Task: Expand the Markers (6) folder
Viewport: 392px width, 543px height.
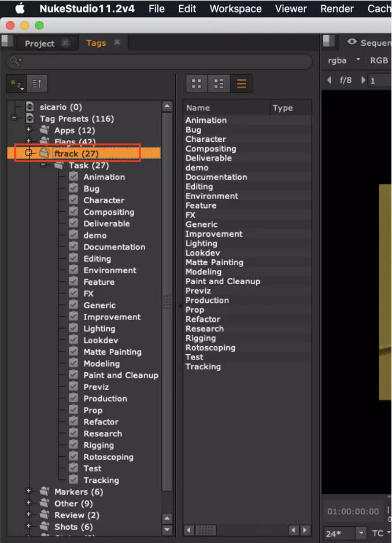Action: coord(29,491)
